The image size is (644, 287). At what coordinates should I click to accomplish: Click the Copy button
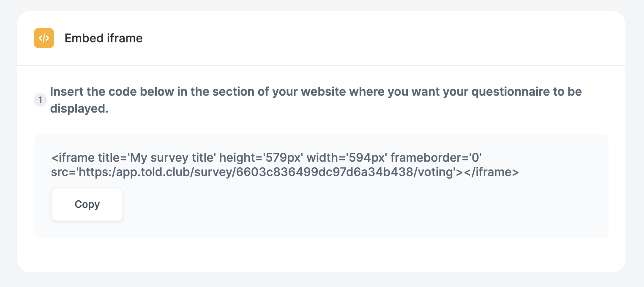click(87, 204)
